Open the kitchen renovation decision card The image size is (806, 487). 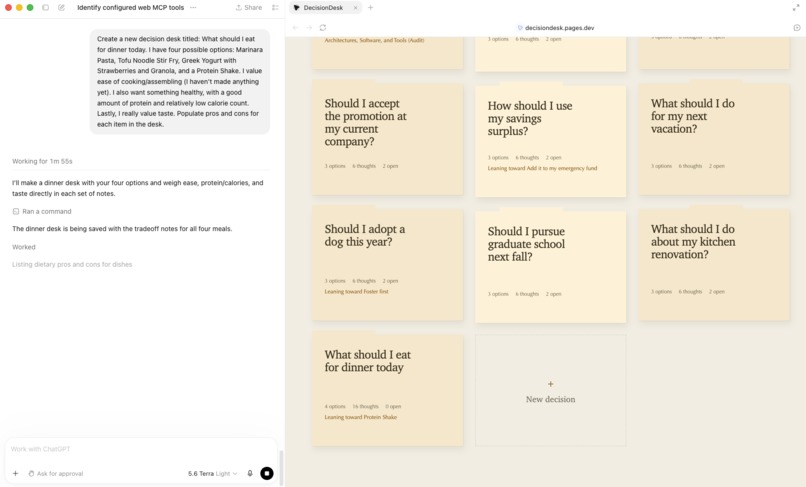tap(714, 263)
